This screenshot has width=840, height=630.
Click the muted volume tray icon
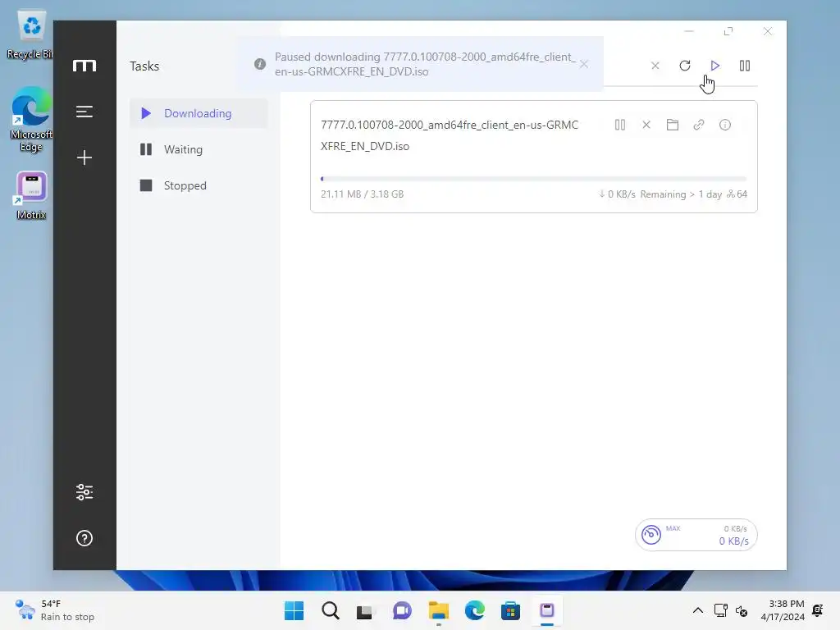742,610
